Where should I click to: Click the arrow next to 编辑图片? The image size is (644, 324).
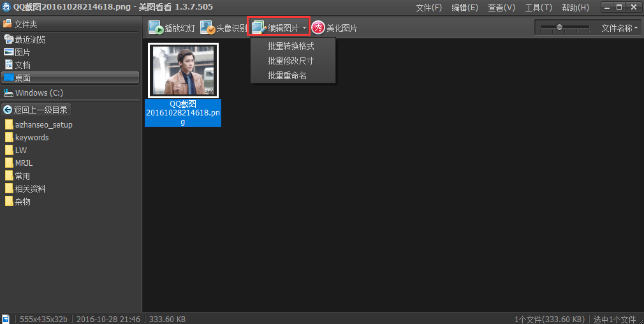tap(305, 28)
